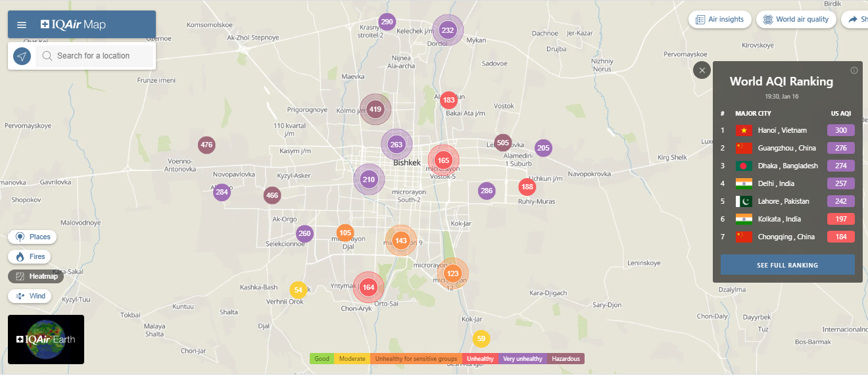Open the hamburger menu in IQAir header
The width and height of the screenshot is (868, 376).
[22, 25]
